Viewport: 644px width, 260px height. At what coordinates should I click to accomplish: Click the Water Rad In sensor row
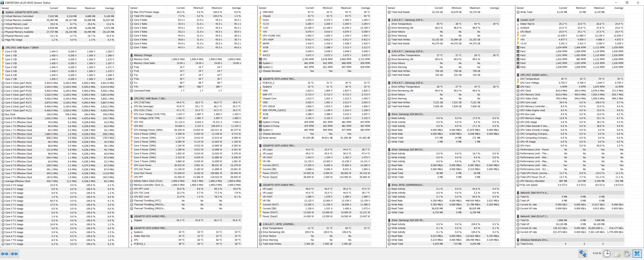(527, 24)
